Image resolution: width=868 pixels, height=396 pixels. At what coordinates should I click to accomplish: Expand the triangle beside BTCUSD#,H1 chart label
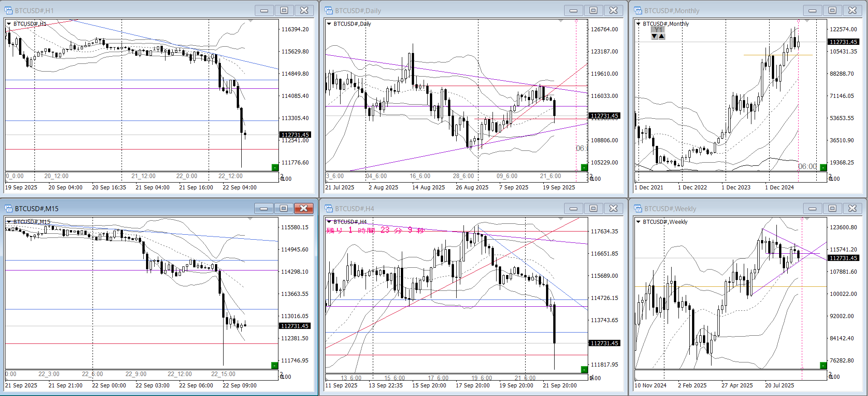(9, 24)
